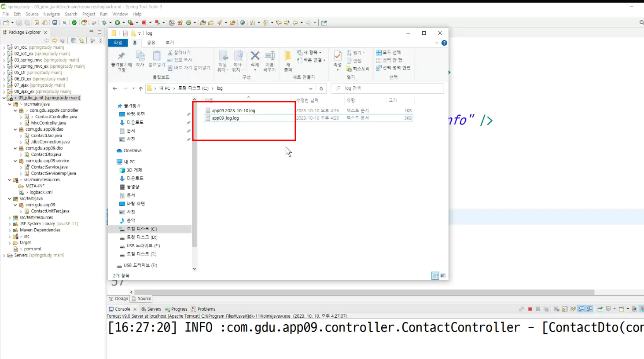Click the Cut (잘라내기) button in Explorer ribbon
This screenshot has height=359, width=644.
[179, 52]
